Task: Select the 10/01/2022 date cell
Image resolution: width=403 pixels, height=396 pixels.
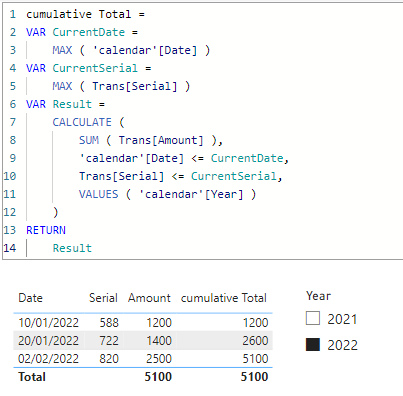Action: (48, 322)
